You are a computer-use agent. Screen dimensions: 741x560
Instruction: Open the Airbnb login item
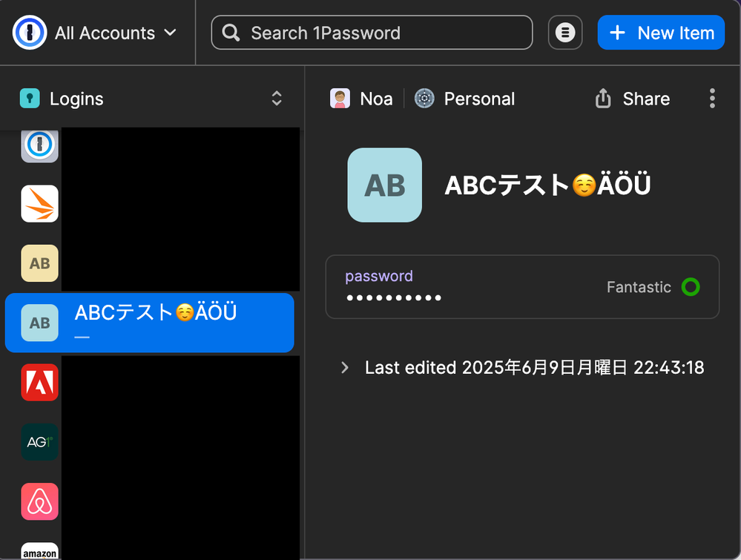pos(40,501)
